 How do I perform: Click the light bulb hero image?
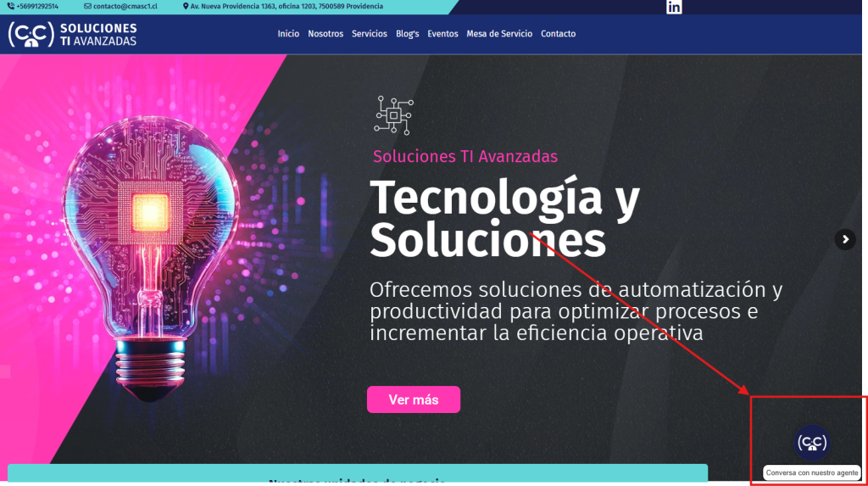pyautogui.click(x=151, y=258)
